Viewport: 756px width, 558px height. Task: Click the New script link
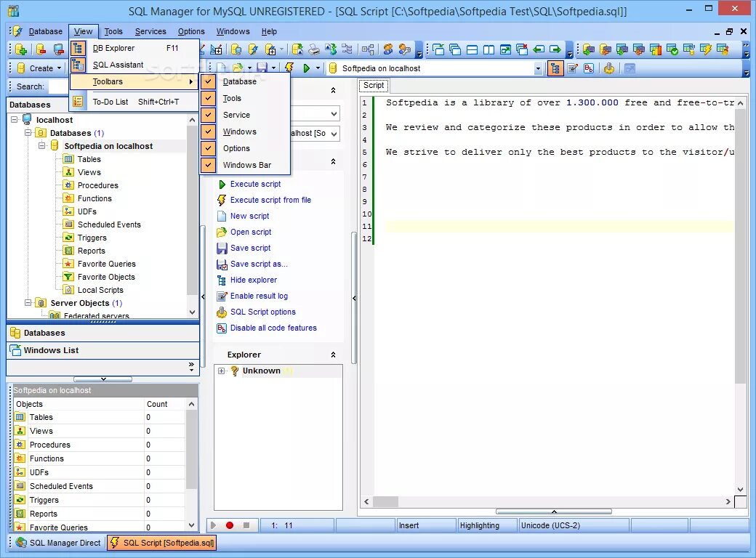coord(250,216)
